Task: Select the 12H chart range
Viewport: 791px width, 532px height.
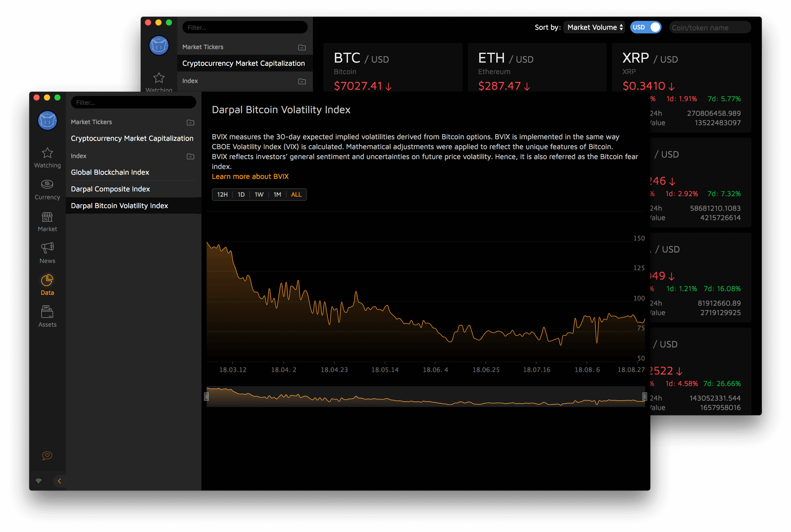Action: [222, 195]
